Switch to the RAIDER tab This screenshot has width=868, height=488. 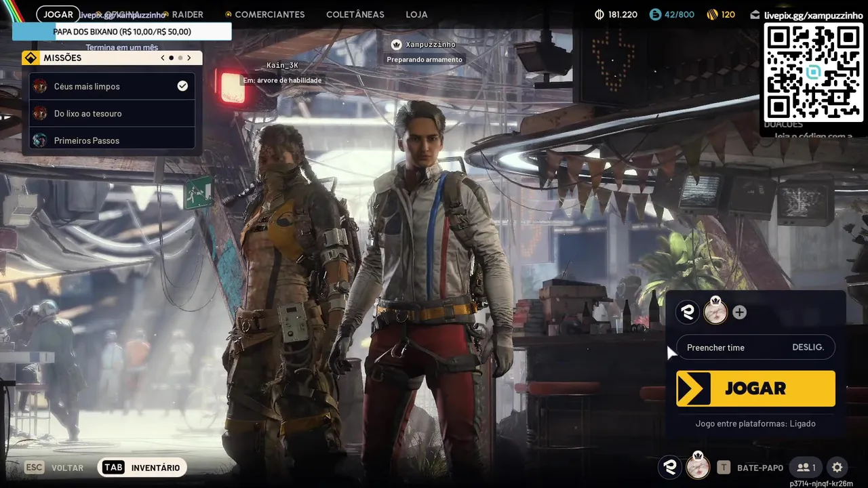187,14
